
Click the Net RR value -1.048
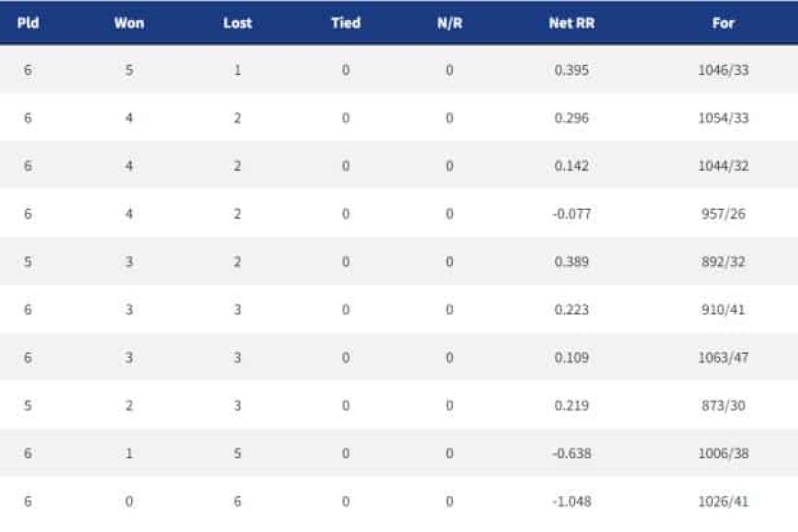point(571,502)
